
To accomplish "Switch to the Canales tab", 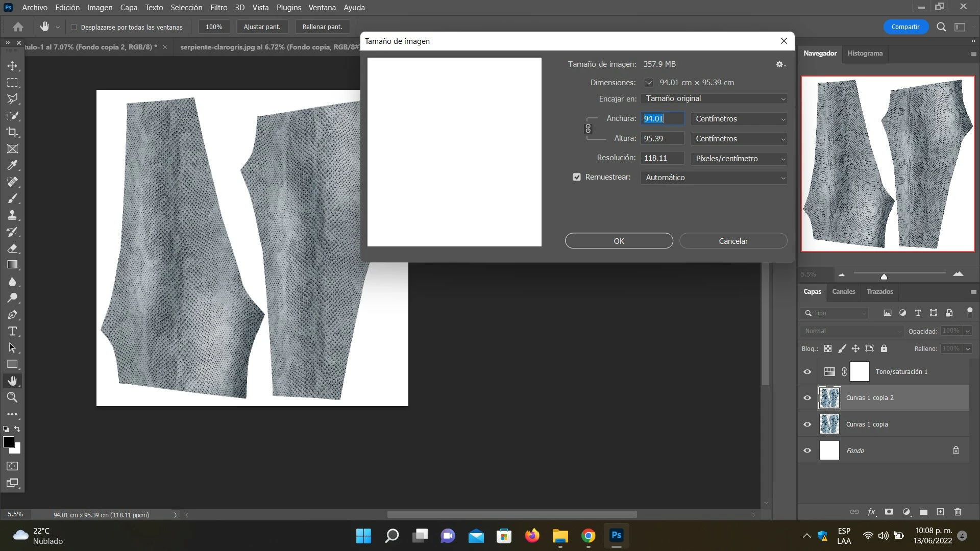I will coord(843,292).
